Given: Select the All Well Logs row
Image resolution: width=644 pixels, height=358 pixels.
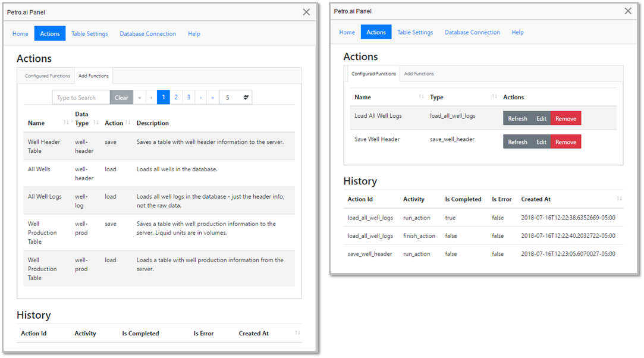Looking at the screenshot, I should point(159,201).
